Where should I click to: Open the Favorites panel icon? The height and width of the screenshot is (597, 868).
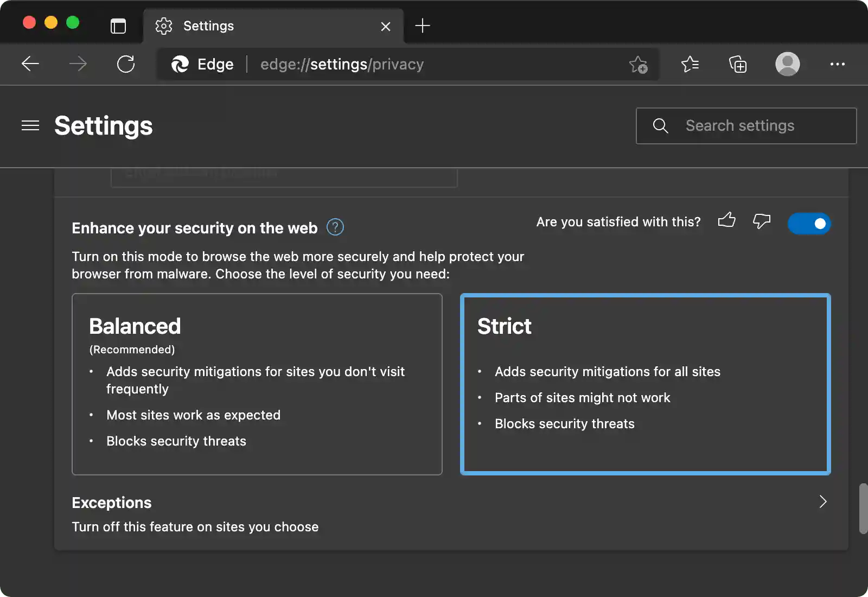(x=690, y=64)
